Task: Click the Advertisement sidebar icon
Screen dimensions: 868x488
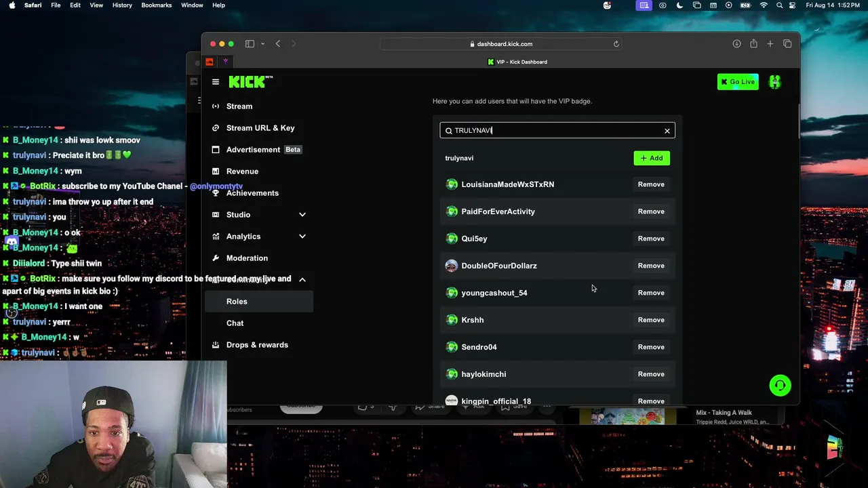Action: pyautogui.click(x=216, y=150)
